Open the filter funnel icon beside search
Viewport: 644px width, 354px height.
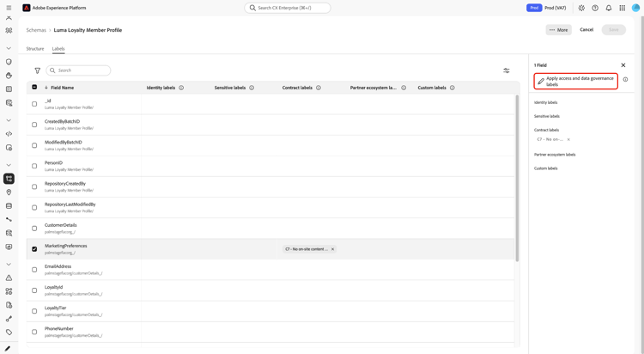[38, 70]
